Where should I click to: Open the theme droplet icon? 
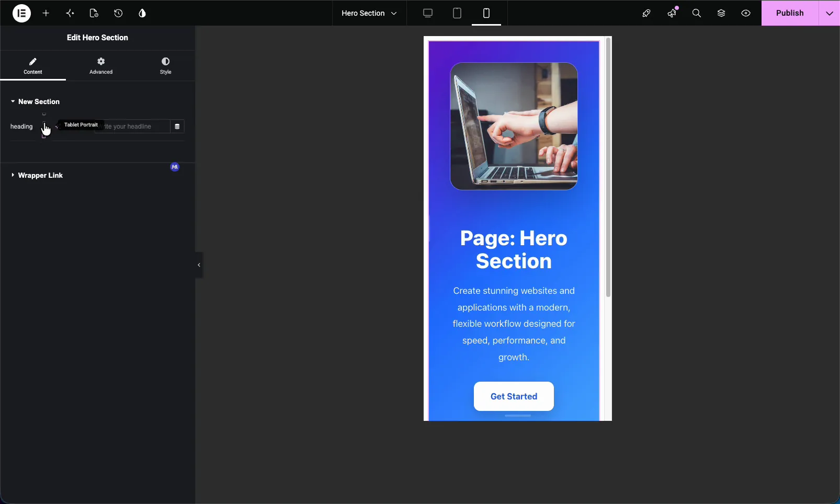[142, 13]
